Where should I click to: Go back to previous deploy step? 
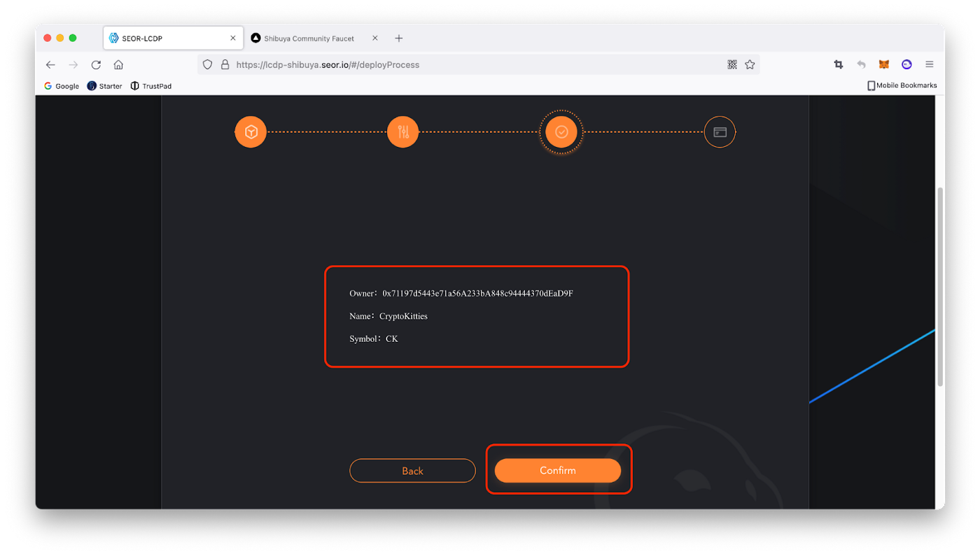[412, 471]
